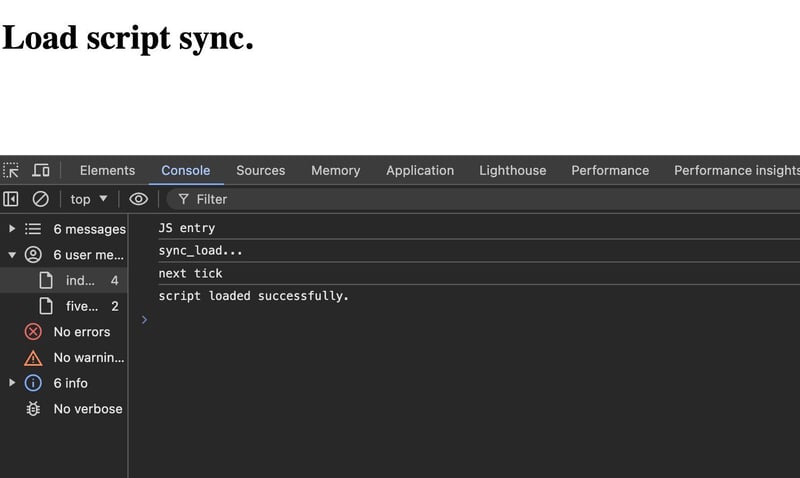Expand the 6 messages group arrow
This screenshot has width=800, height=478.
(x=12, y=229)
